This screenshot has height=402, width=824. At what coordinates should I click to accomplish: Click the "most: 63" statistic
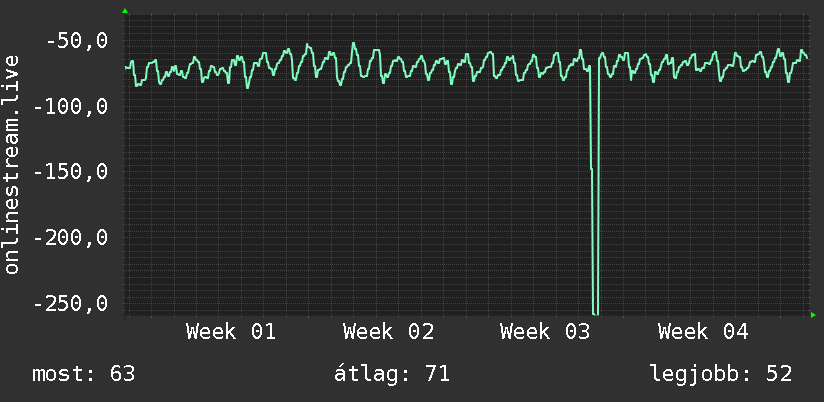point(84,374)
